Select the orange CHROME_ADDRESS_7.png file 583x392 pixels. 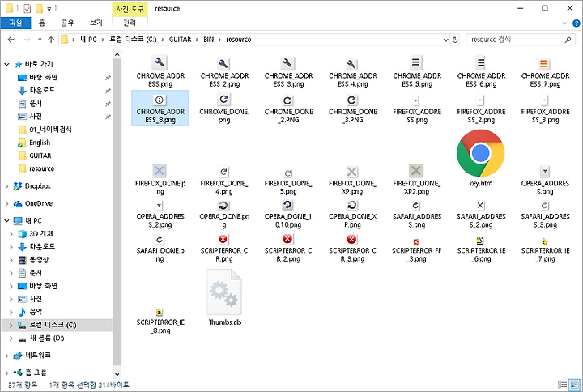tap(545, 71)
